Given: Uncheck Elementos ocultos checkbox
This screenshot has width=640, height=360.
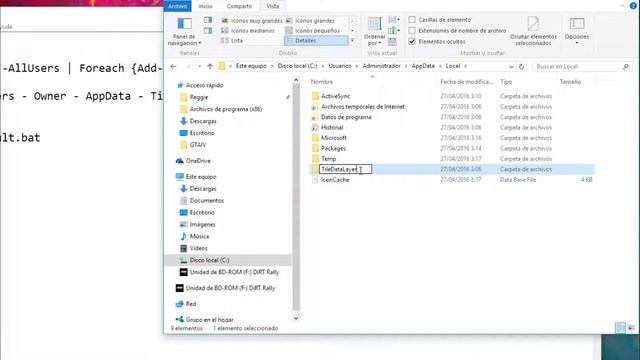Looking at the screenshot, I should click(412, 42).
